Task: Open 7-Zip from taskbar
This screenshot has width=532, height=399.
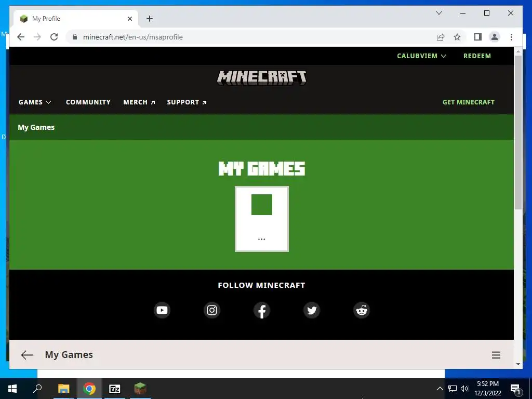Action: tap(115, 389)
